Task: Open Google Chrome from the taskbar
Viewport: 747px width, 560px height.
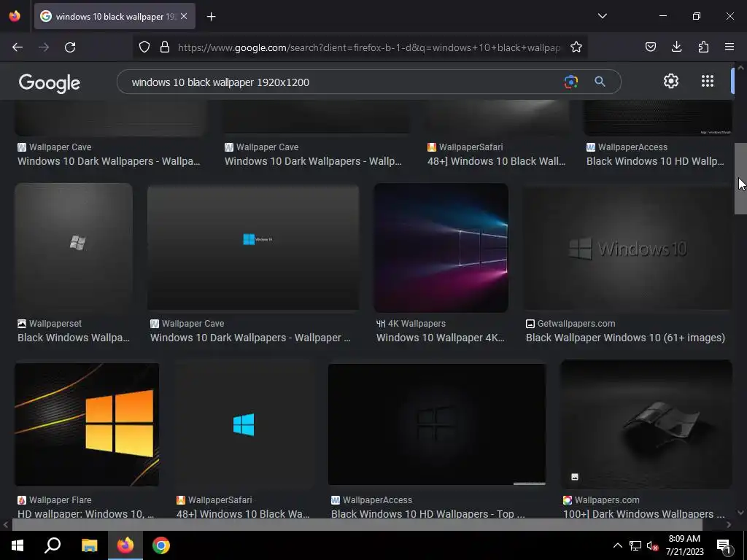Action: pos(161,545)
